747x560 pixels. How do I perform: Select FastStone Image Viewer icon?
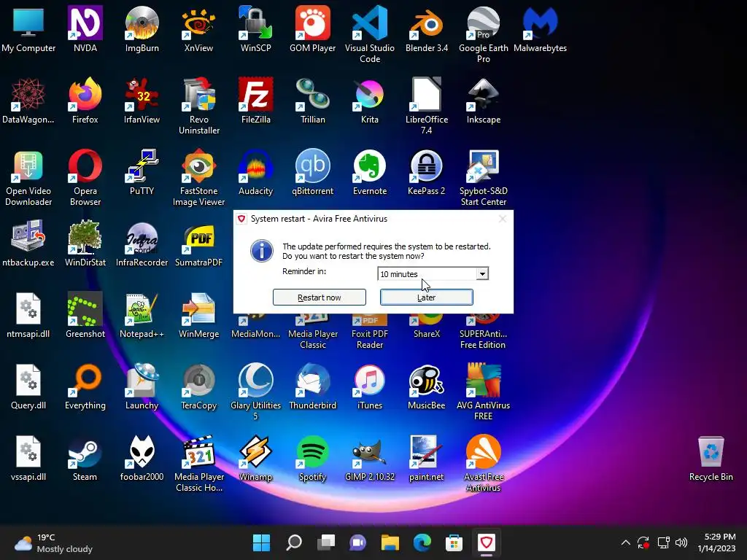point(198,177)
